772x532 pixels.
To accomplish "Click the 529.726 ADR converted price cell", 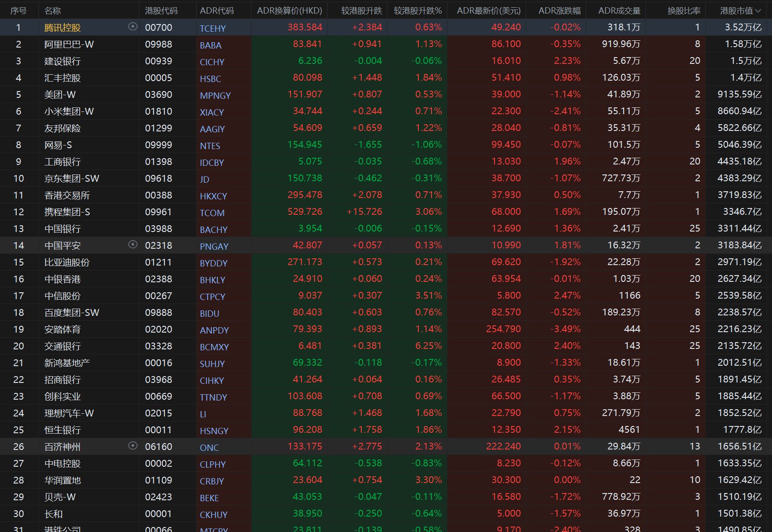I will [x=305, y=212].
